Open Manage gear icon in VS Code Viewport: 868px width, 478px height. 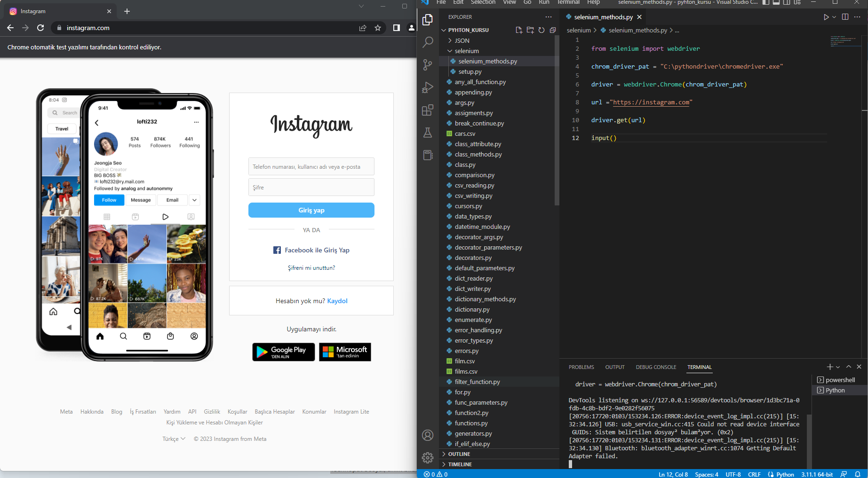point(428,457)
